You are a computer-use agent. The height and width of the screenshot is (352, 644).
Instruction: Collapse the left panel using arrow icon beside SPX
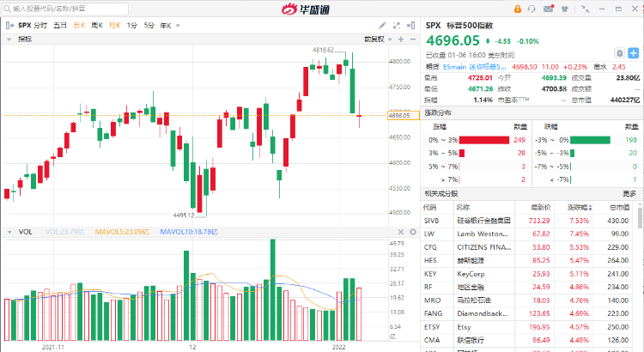coord(9,26)
